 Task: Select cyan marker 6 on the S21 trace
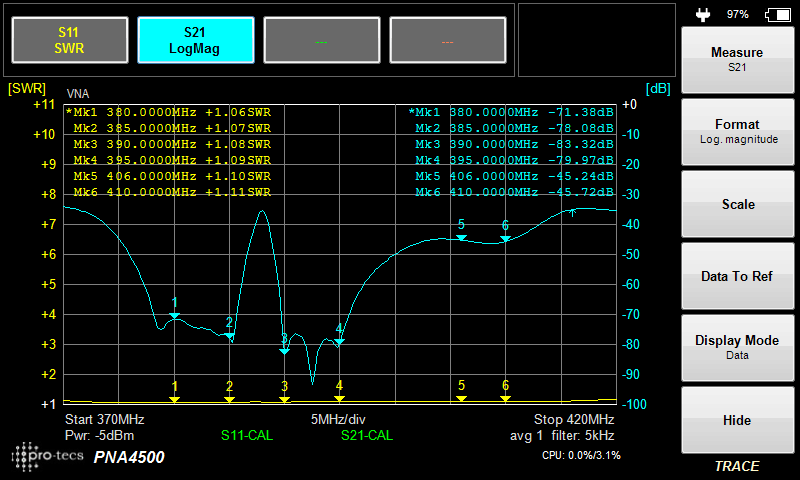[x=505, y=233]
